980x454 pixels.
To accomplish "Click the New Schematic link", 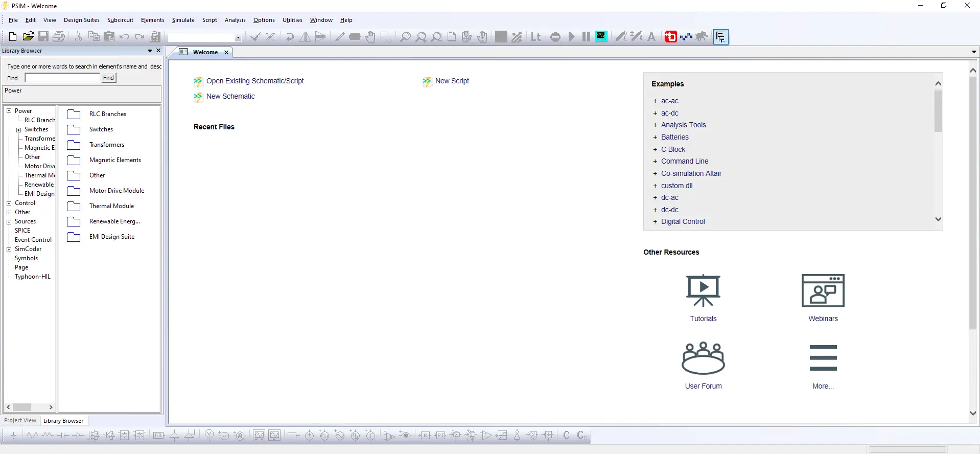I will point(230,96).
